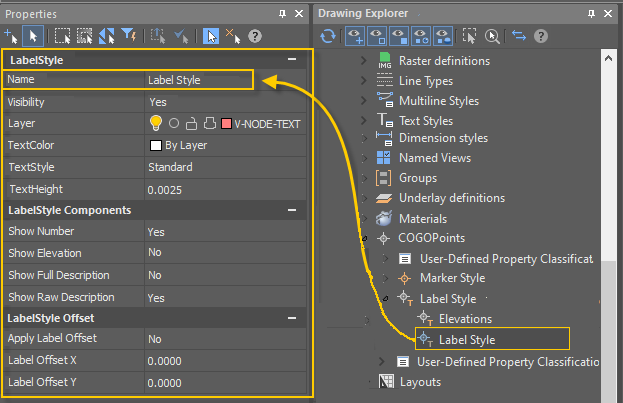Edit the Label Offset Y value
The height and width of the screenshot is (403, 623).
pos(225,383)
